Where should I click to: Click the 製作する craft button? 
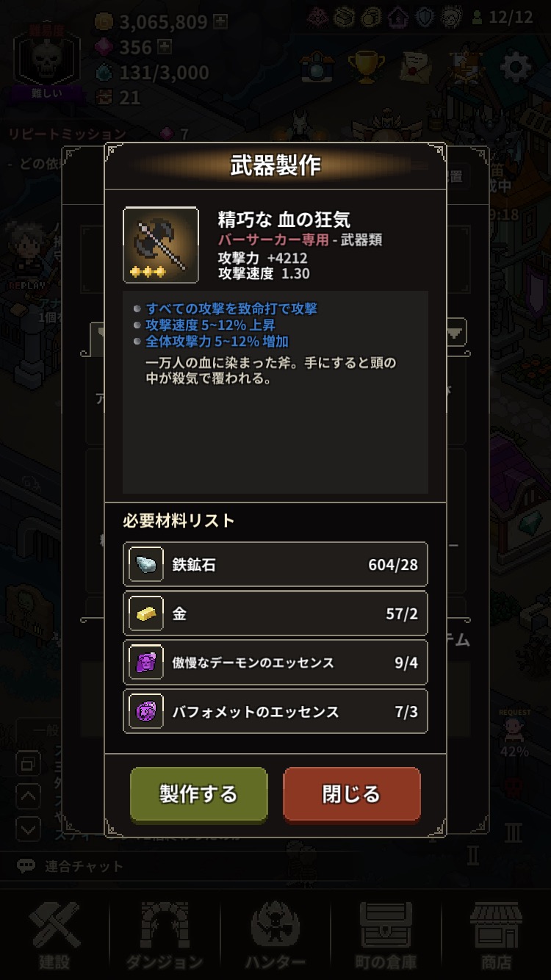[x=198, y=793]
